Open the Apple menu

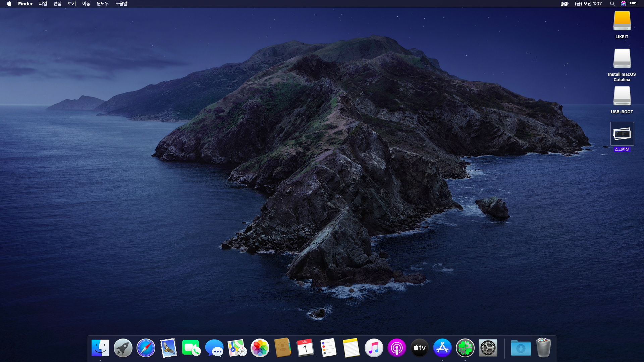pos(9,4)
